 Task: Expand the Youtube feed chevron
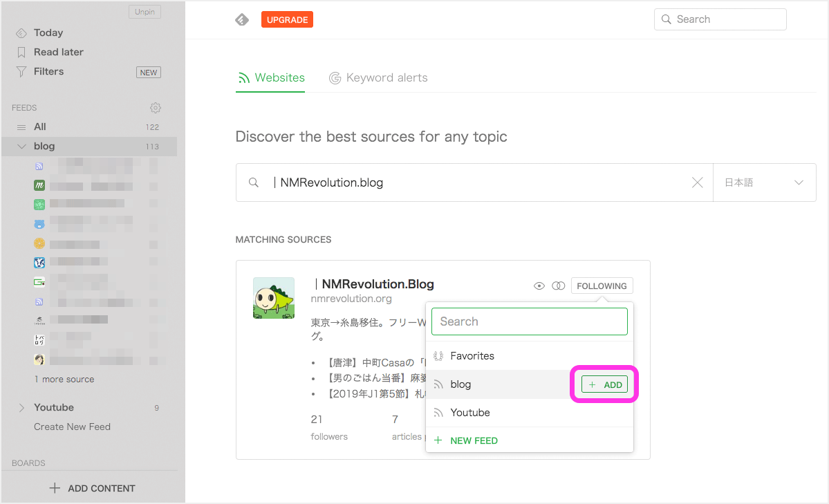(x=21, y=408)
